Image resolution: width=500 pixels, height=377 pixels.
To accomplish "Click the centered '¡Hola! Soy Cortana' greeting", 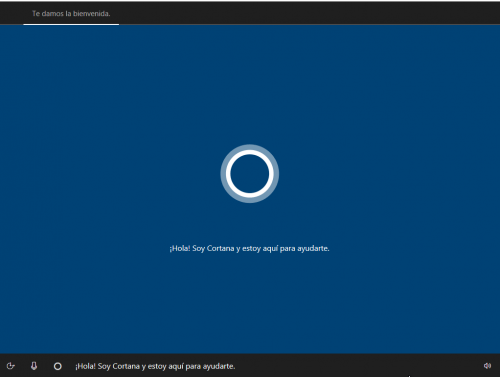I will (249, 248).
